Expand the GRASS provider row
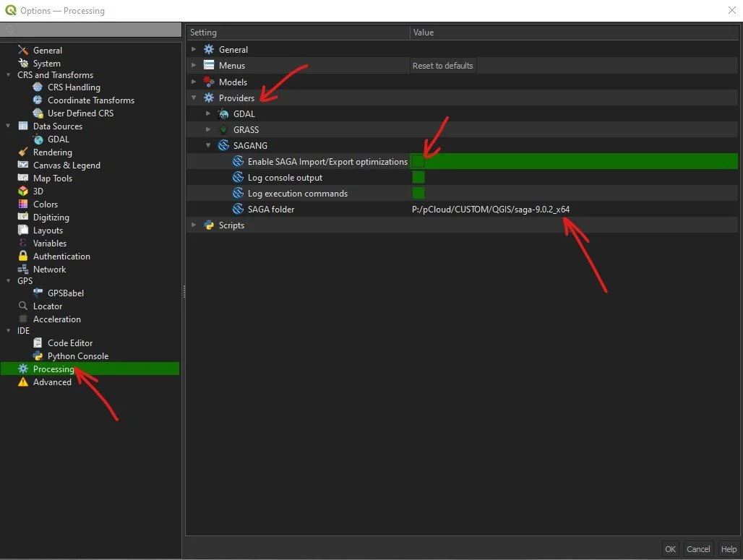The image size is (743, 560). pyautogui.click(x=208, y=129)
